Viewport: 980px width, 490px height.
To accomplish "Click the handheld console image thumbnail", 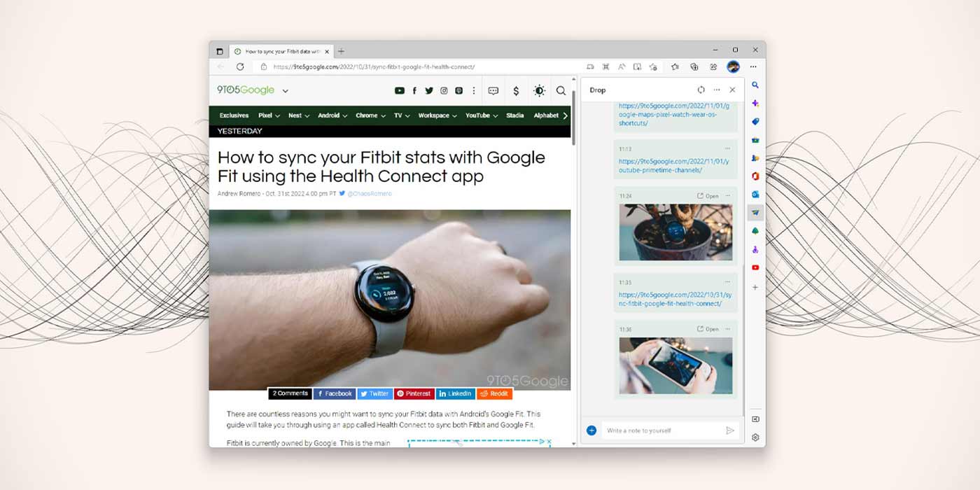I will click(x=675, y=365).
